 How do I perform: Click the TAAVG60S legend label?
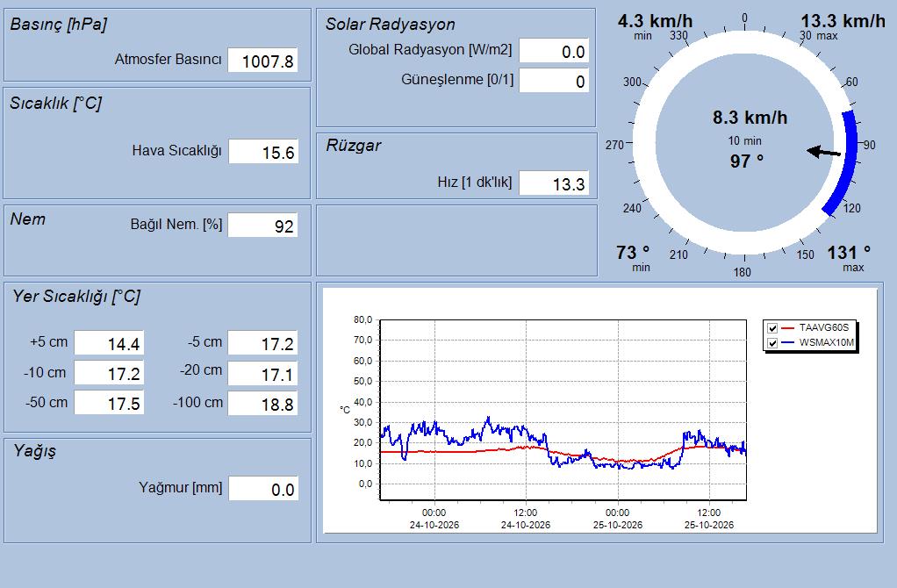tap(824, 327)
